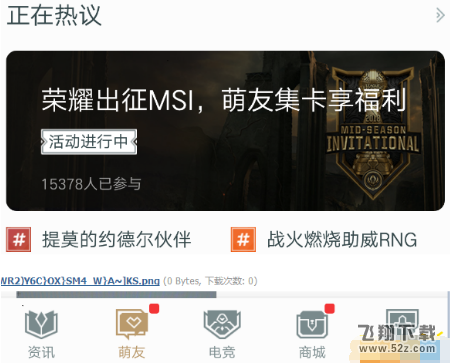Image resolution: width=450 pixels, height=363 pixels.
Task: Click the Mid-Season Invitational logo
Action: [x=373, y=133]
